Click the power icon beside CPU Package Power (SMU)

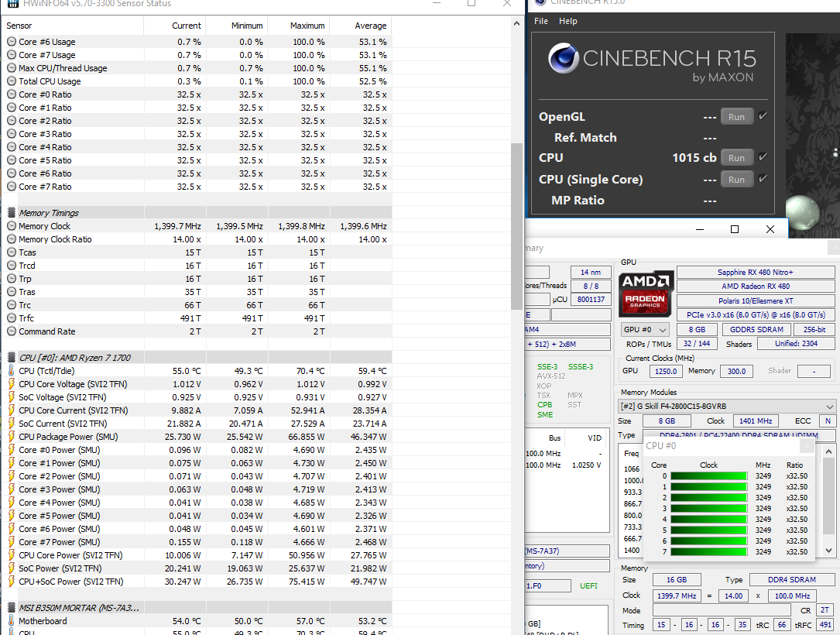point(11,436)
